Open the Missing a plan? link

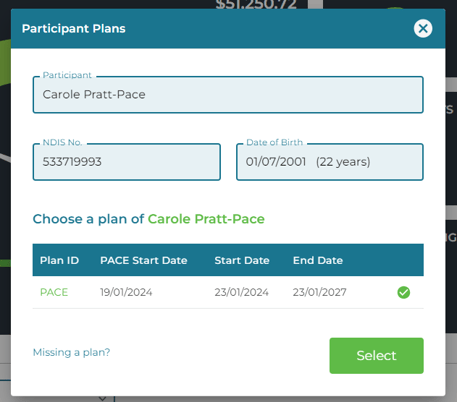[71, 352]
